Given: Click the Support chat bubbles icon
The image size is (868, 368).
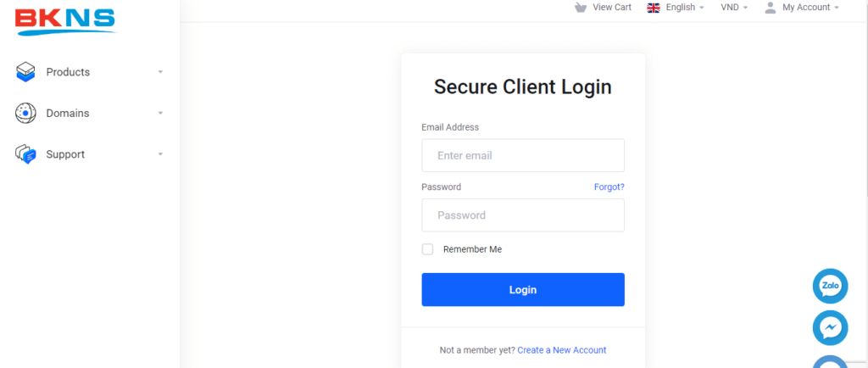Looking at the screenshot, I should click(25, 154).
